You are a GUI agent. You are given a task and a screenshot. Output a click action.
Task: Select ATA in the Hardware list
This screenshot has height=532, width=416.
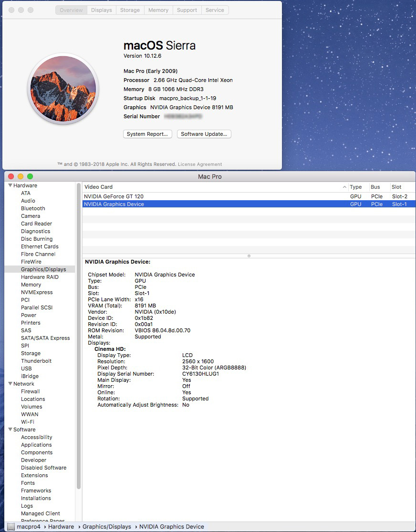coord(26,193)
